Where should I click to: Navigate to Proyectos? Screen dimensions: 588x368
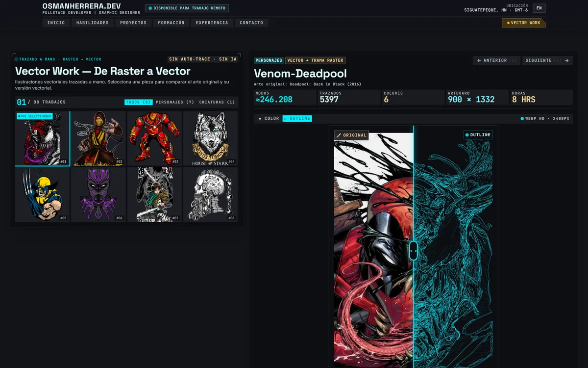(133, 23)
